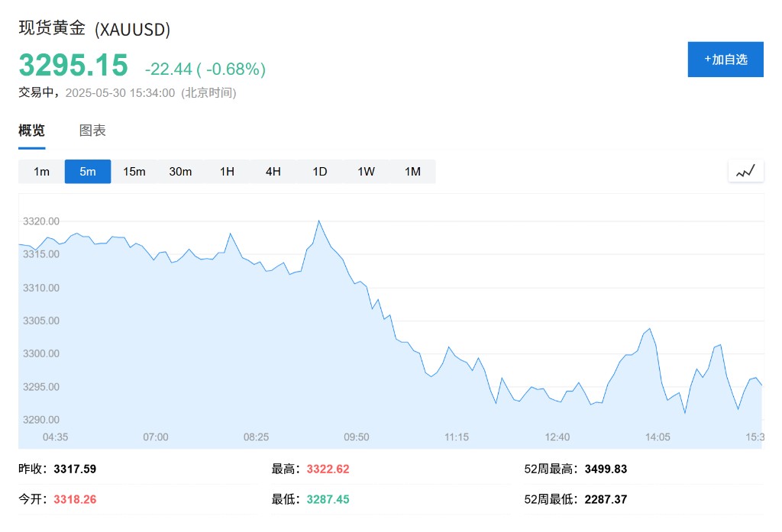Click the change value -22.44 (-0.68%)
Viewport: 782px width, 532px height.
205,69
